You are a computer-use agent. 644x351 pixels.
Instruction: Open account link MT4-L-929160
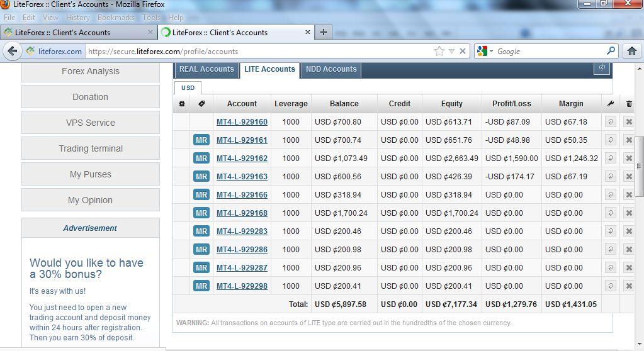click(242, 122)
